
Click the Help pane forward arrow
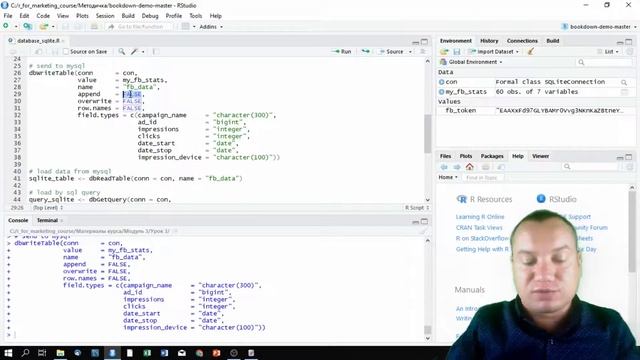click(x=457, y=167)
